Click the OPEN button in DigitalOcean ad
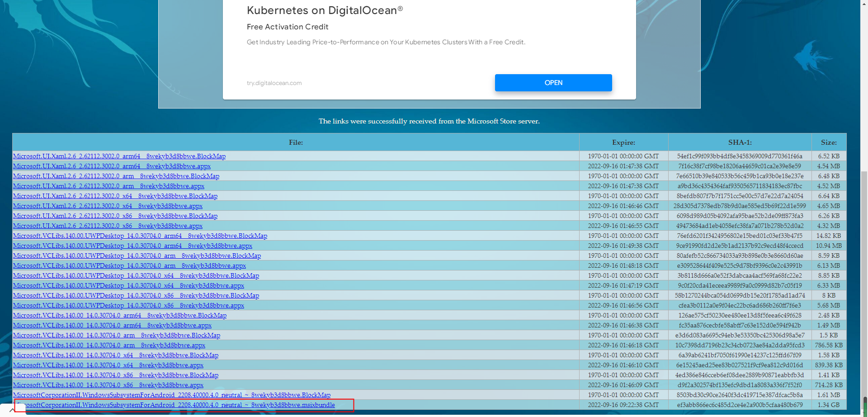This screenshot has width=868, height=417. click(x=553, y=83)
